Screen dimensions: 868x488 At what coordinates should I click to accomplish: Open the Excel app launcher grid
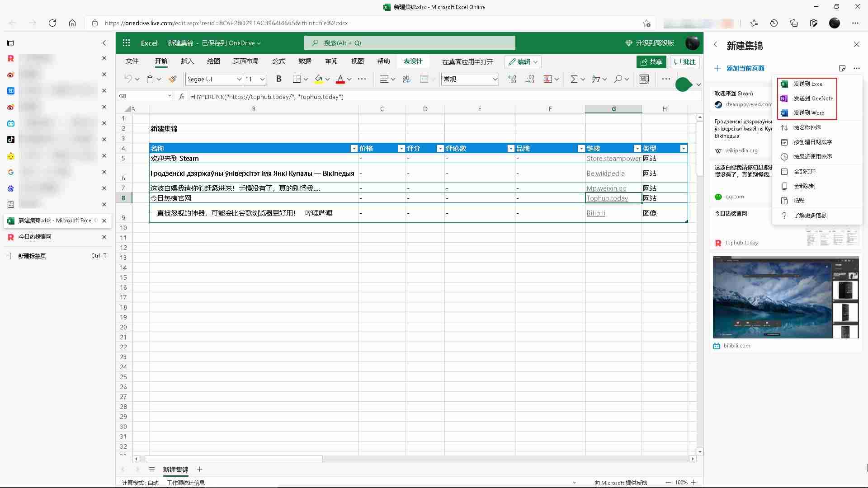[126, 43]
